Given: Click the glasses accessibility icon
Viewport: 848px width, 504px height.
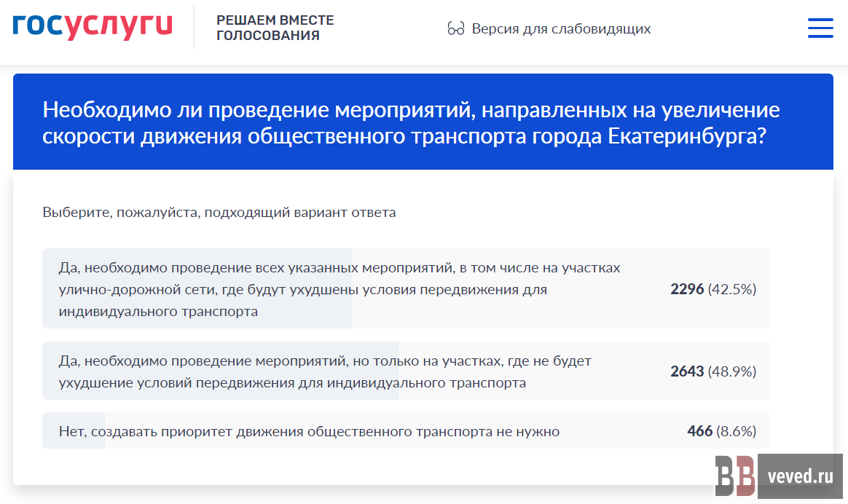Looking at the screenshot, I should click(x=456, y=29).
